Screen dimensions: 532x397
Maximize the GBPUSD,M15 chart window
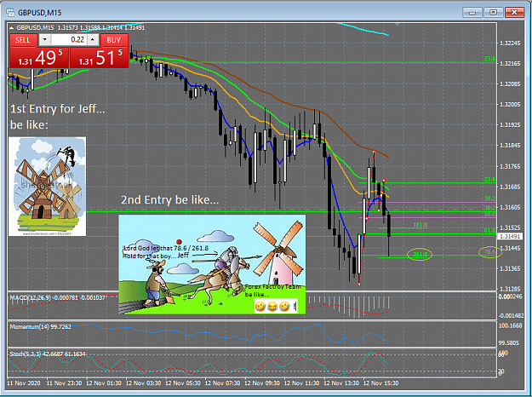click(493, 13)
